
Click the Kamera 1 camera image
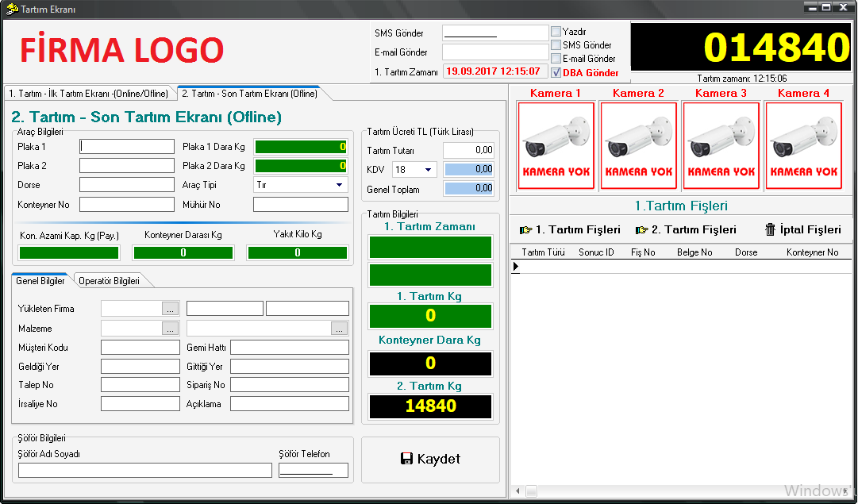point(556,145)
